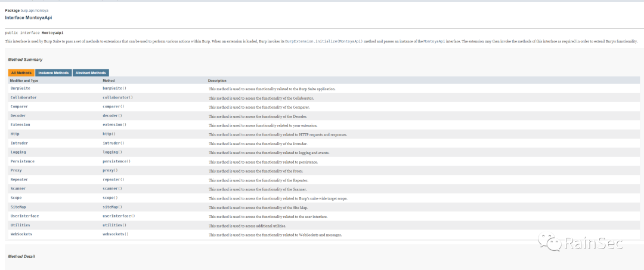Viewport: 644px width, 270px height.
Task: Open the burp.api.montoya package link
Action: (35, 10)
